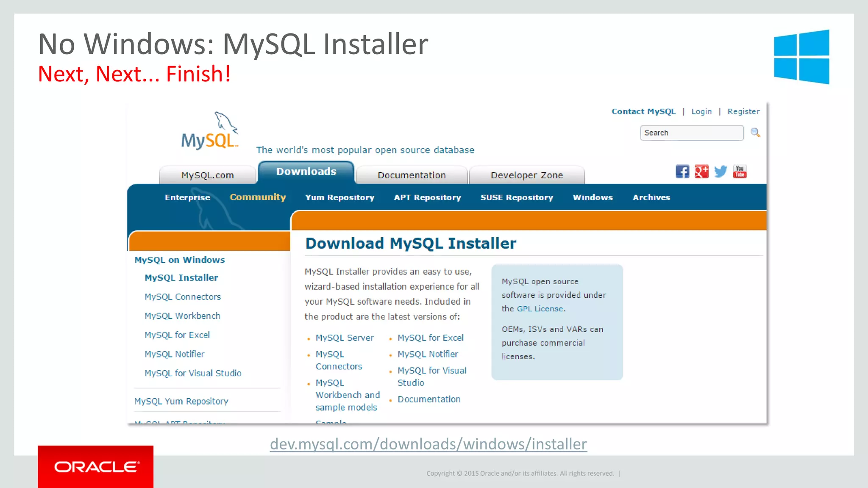Open the Documentation tab

coord(412,175)
